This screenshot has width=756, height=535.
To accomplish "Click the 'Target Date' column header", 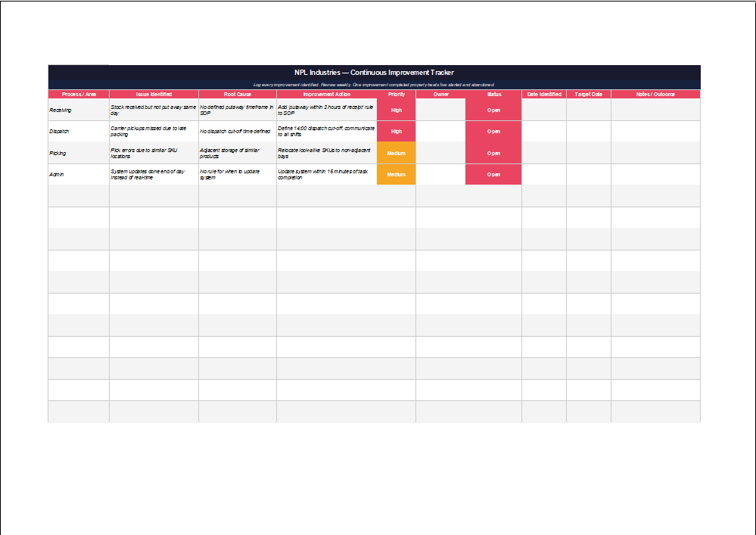I will (588, 95).
